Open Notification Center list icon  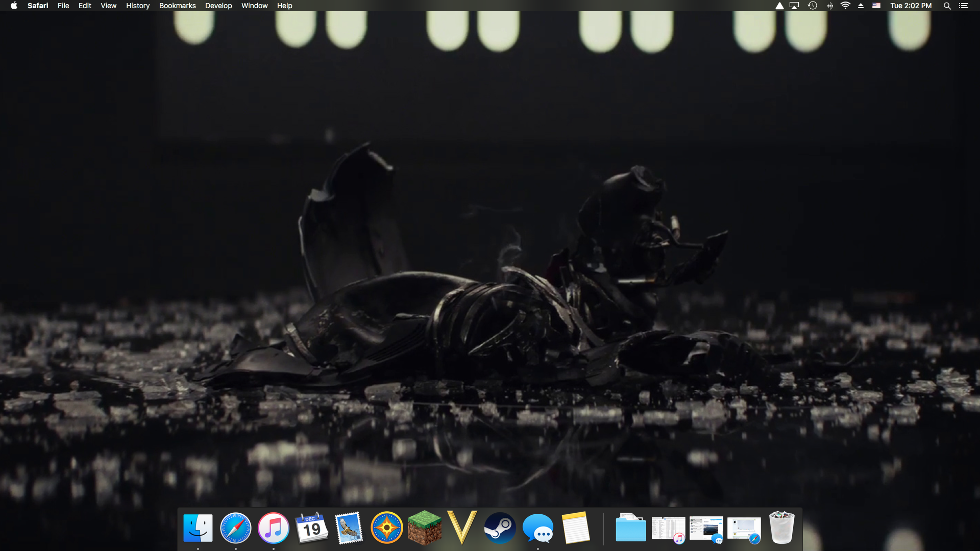(964, 6)
